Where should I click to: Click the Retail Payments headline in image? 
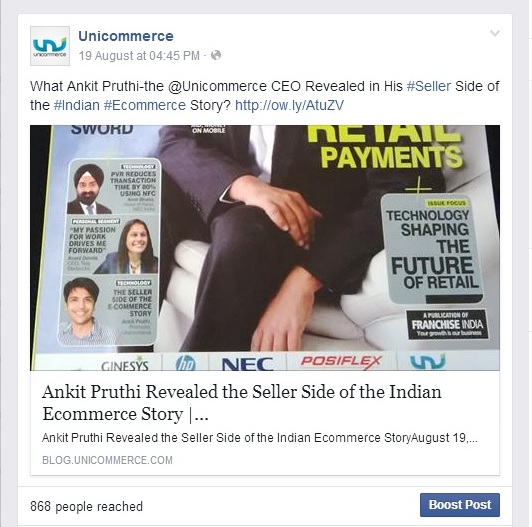[x=386, y=147]
